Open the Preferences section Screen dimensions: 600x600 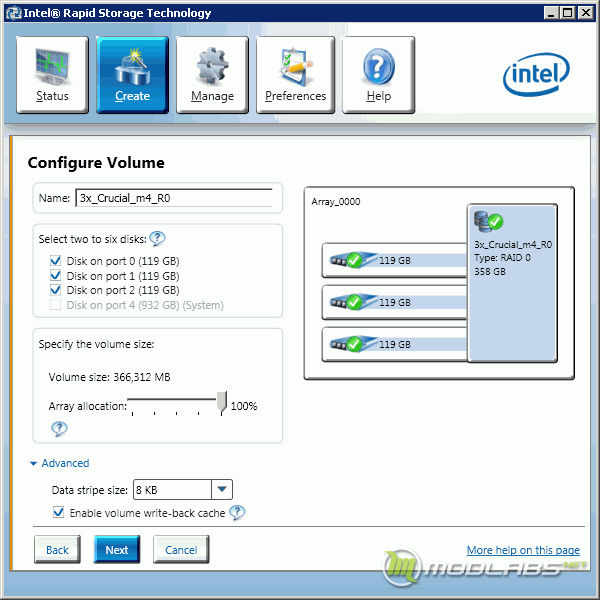295,75
